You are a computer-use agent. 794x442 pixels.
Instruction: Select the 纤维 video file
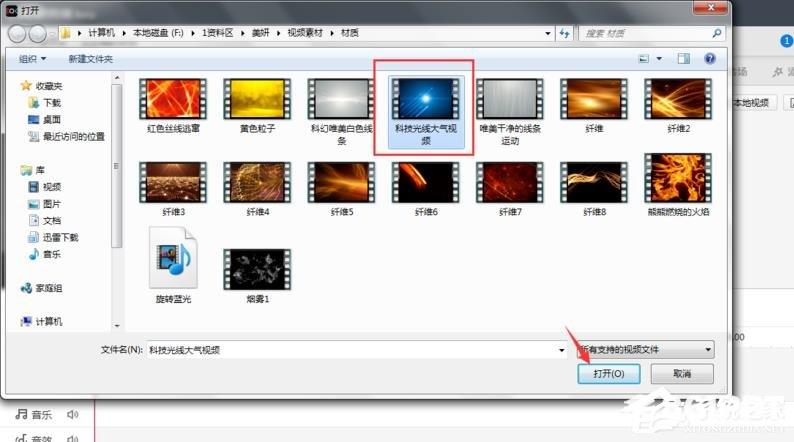coord(594,106)
